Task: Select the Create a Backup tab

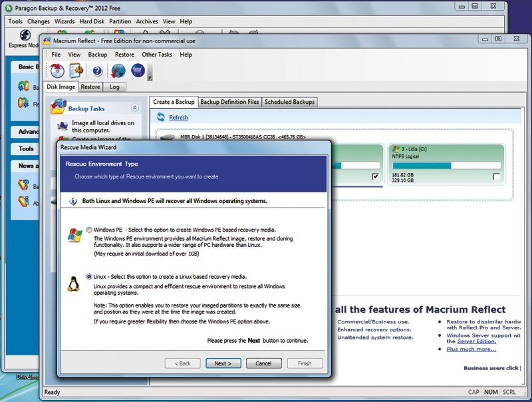Action: pyautogui.click(x=174, y=102)
